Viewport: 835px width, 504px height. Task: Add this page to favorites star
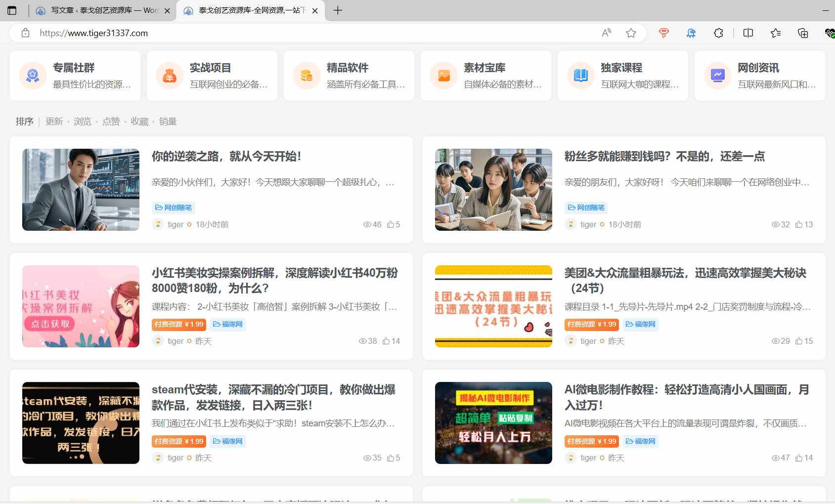(x=631, y=33)
